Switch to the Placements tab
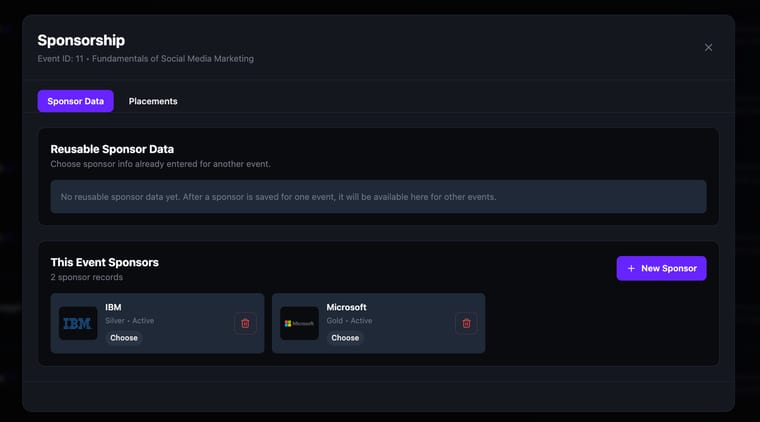 click(153, 101)
